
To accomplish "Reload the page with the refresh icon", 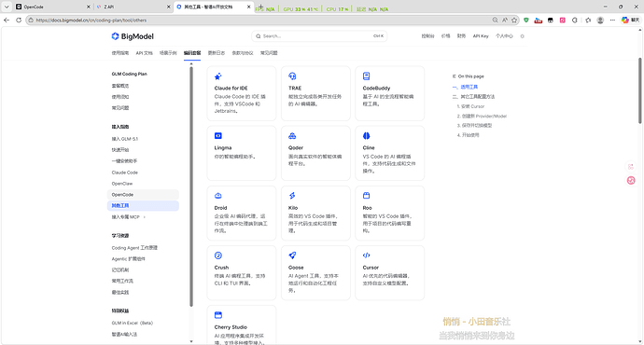I will [19, 20].
